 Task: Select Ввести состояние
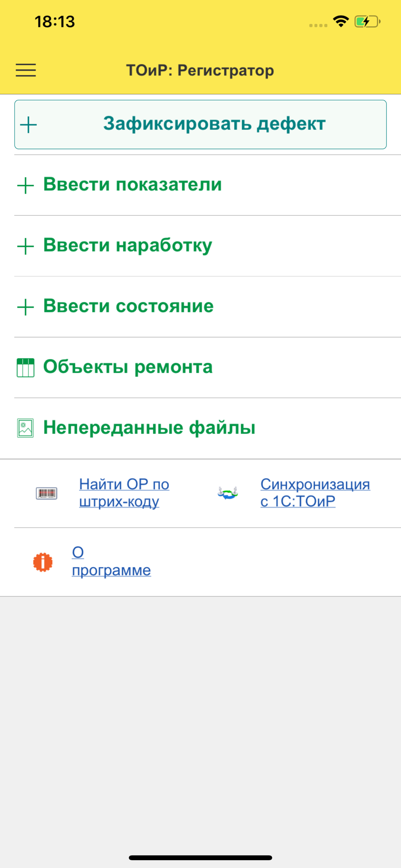coord(207,306)
